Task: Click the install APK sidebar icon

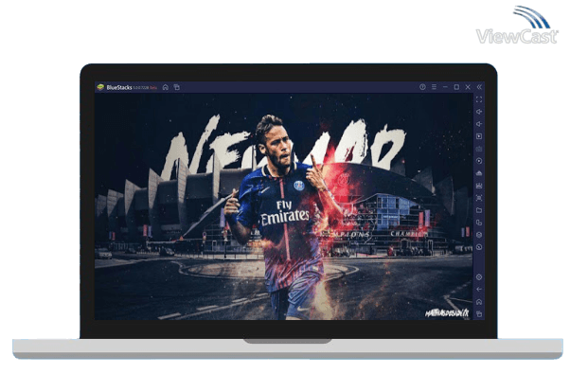Action: pos(479,186)
